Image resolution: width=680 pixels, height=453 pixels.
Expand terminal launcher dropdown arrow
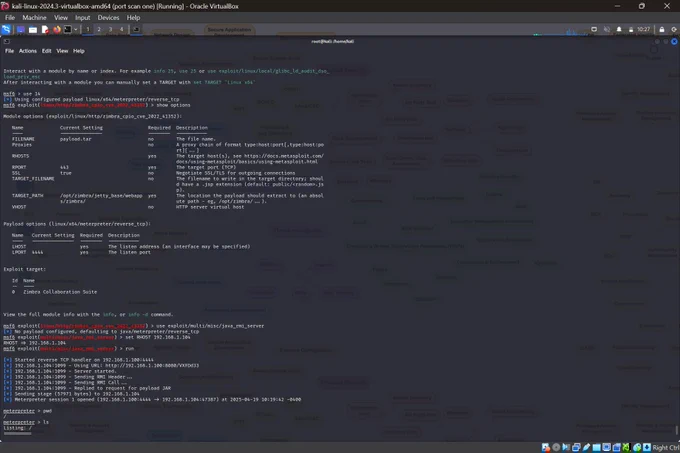75,29
